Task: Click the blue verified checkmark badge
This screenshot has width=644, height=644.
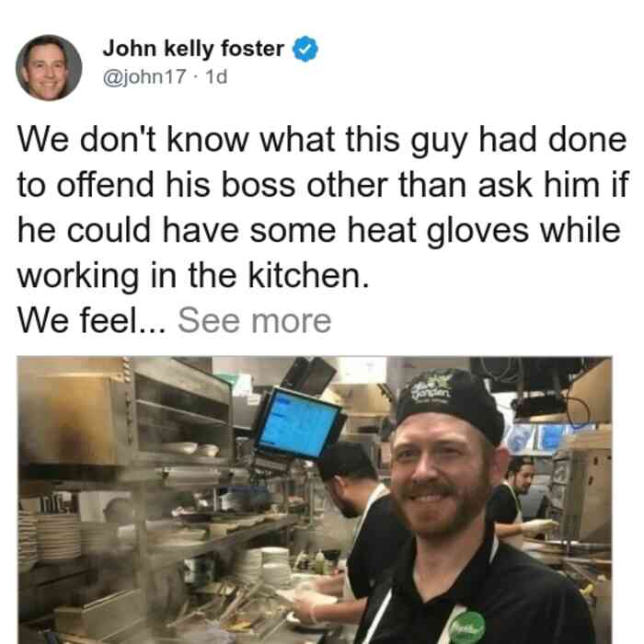Action: click(x=305, y=49)
